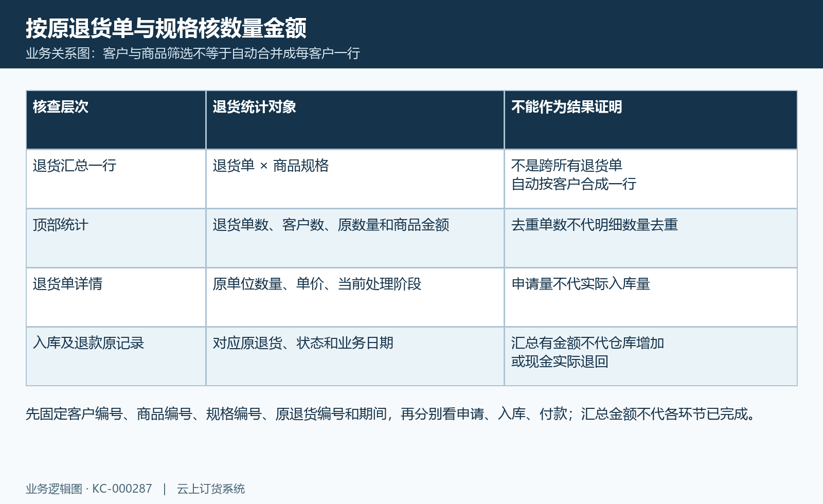Click the cell starting 不是跨所有退货单

click(651, 179)
